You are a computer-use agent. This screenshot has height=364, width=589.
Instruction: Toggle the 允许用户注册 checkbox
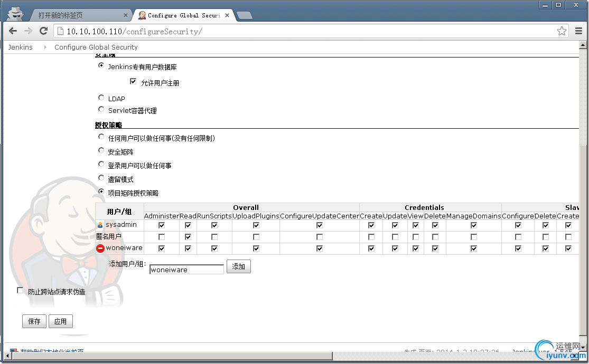click(133, 81)
